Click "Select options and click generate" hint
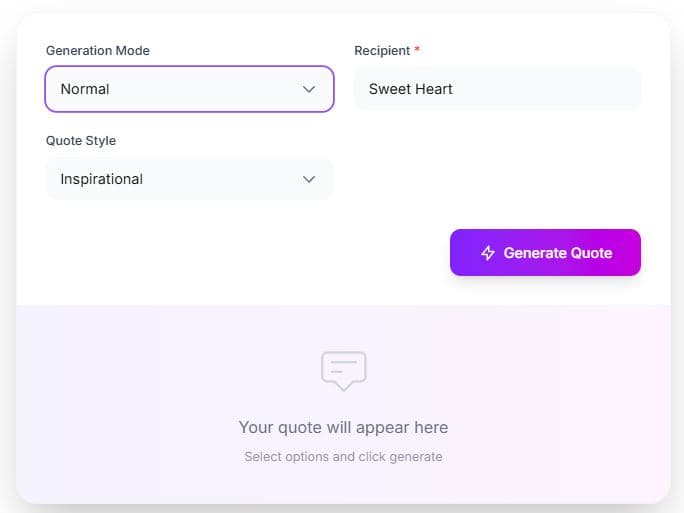 point(343,457)
